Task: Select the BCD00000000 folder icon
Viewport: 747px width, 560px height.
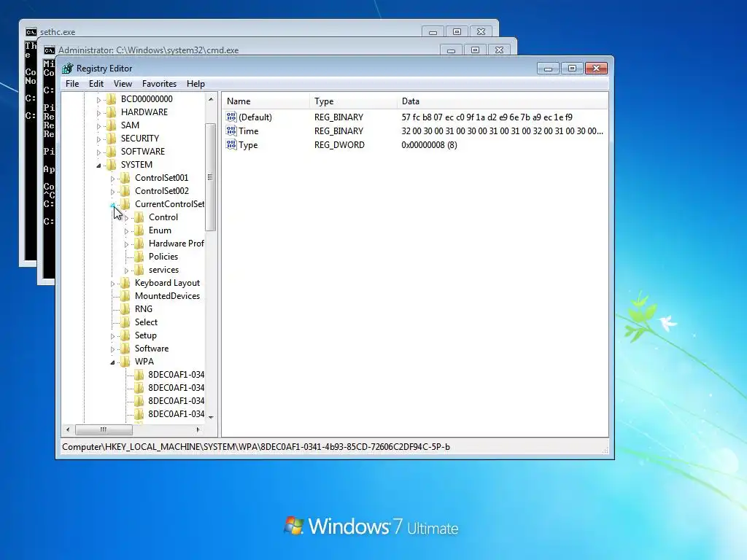Action: pos(112,99)
